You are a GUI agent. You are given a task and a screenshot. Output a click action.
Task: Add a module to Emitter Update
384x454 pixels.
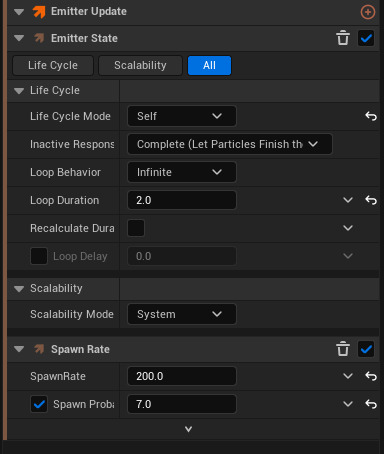pos(368,12)
